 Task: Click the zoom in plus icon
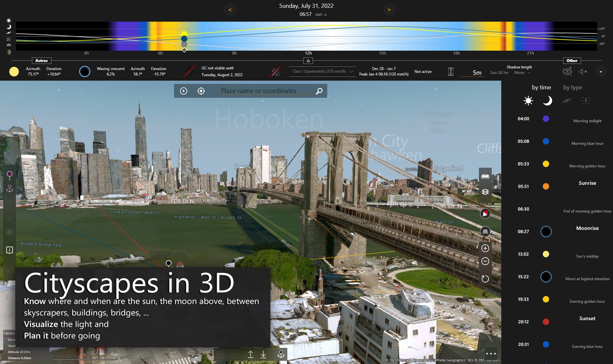485,248
